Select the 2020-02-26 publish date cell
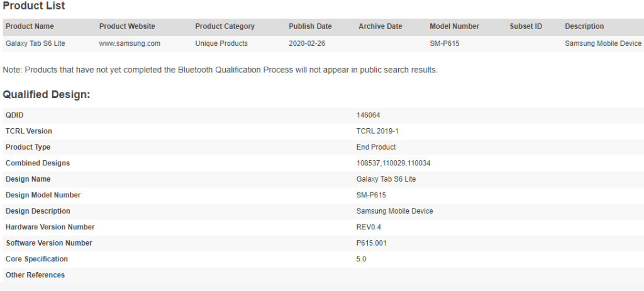The height and width of the screenshot is (291, 644). [x=307, y=43]
